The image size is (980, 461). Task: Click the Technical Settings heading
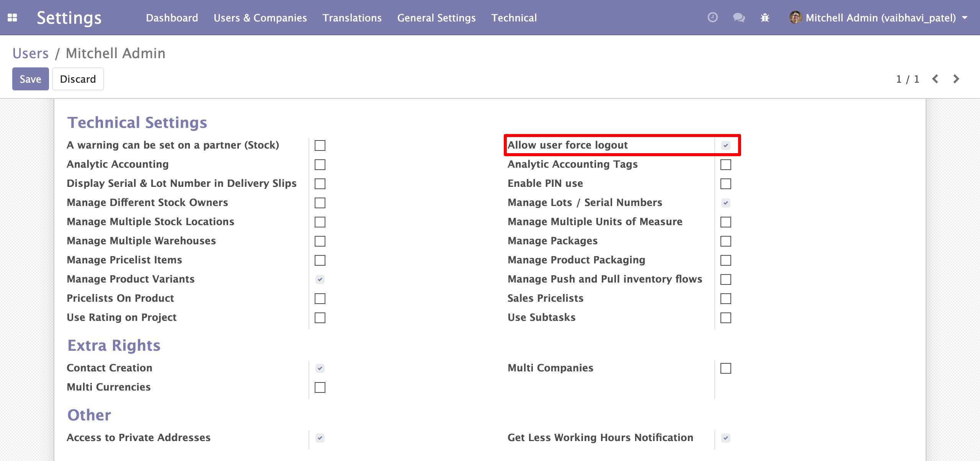[137, 123]
